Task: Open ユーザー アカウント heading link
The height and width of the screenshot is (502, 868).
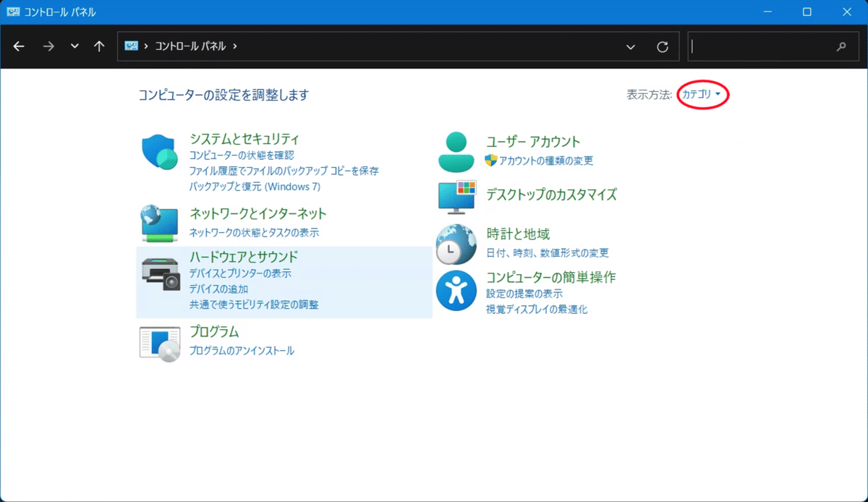Action: [533, 142]
